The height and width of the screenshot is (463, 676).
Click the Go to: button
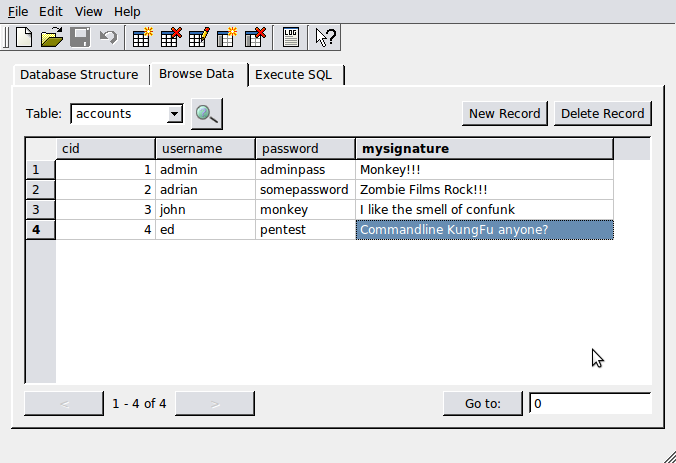pyautogui.click(x=483, y=404)
